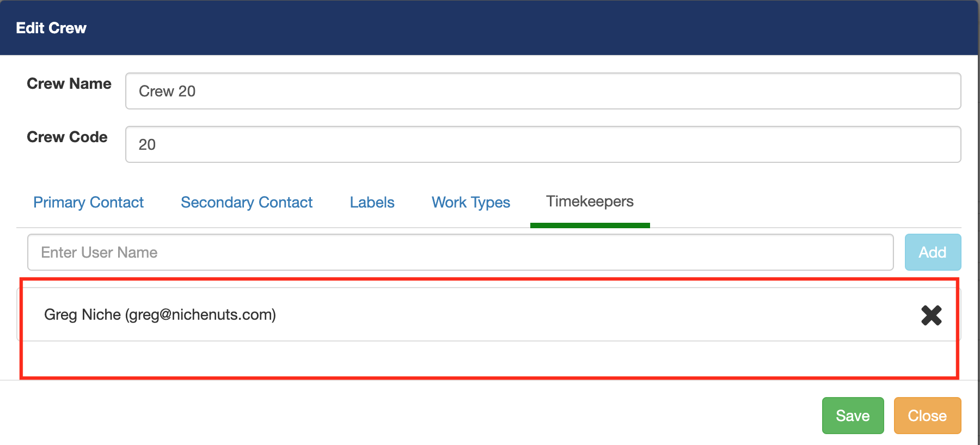Save the crew changes

[853, 416]
